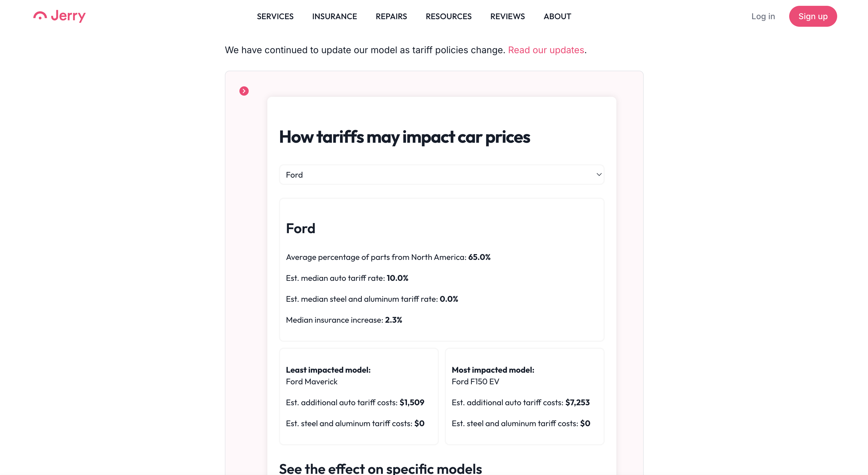Click the pink circled arrow icon
This screenshot has width=868, height=475.
tap(244, 91)
